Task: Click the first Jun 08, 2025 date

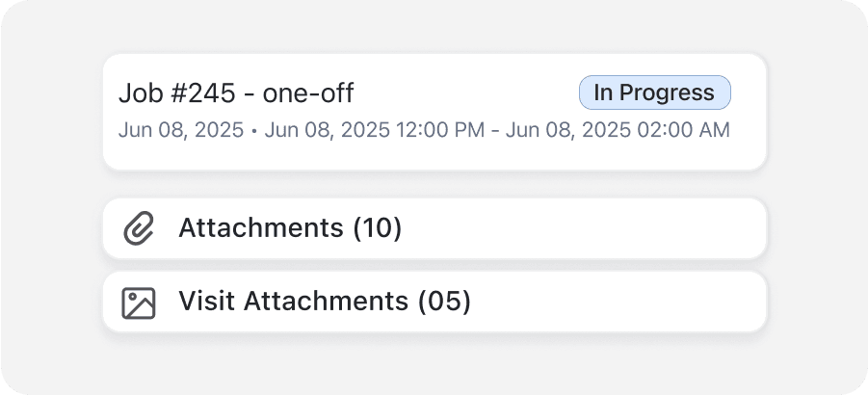Action: point(181,130)
